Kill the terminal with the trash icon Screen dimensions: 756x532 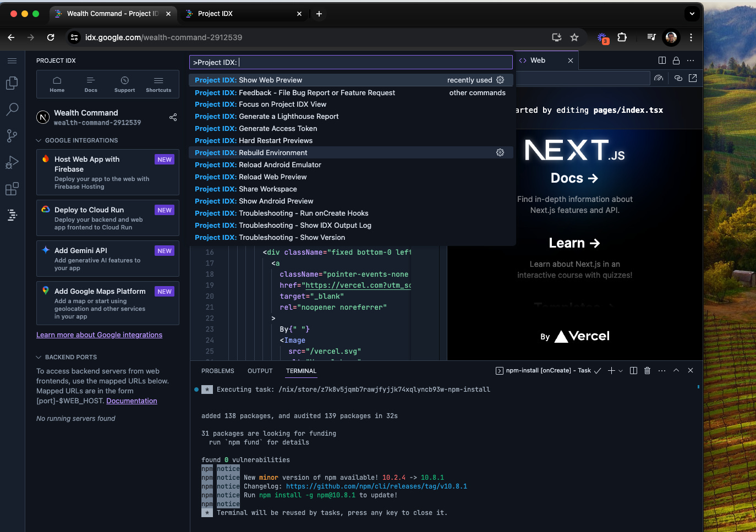point(647,371)
